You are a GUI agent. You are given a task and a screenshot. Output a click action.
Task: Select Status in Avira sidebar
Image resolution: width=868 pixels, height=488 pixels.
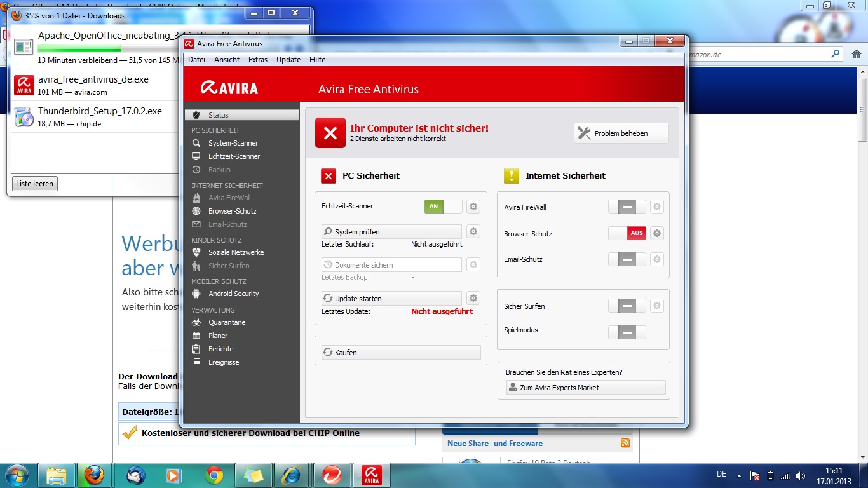click(241, 115)
